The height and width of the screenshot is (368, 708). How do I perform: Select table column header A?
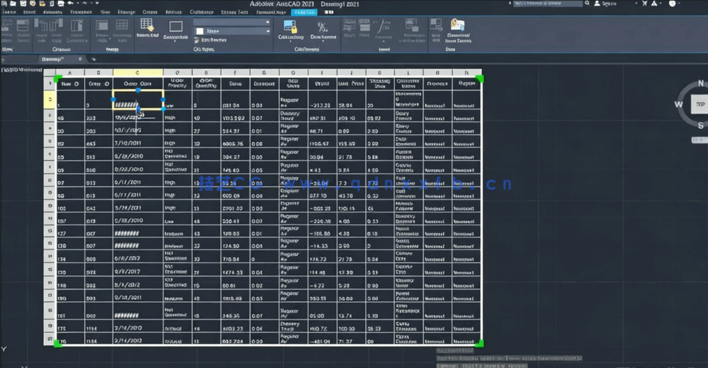pos(70,72)
